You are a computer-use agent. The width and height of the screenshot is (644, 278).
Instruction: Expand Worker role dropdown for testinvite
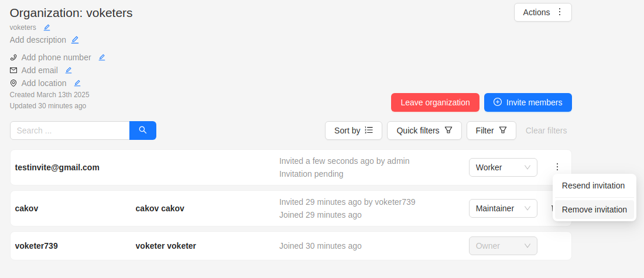[x=503, y=167]
